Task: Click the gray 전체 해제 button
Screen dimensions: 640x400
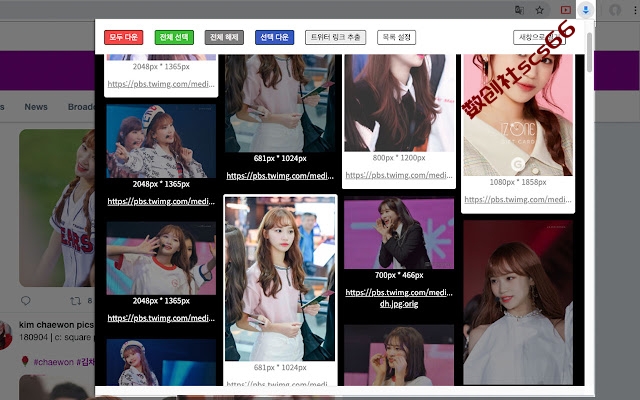Action: (x=224, y=37)
